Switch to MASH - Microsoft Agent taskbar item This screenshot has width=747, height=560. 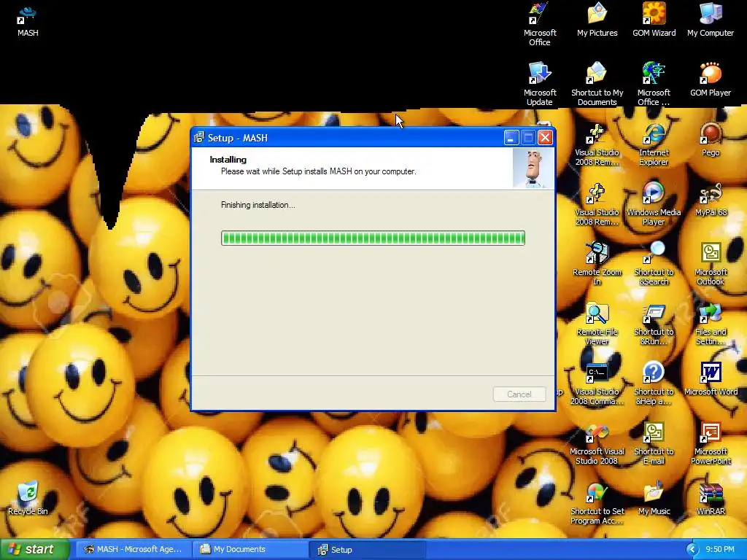coord(134,549)
